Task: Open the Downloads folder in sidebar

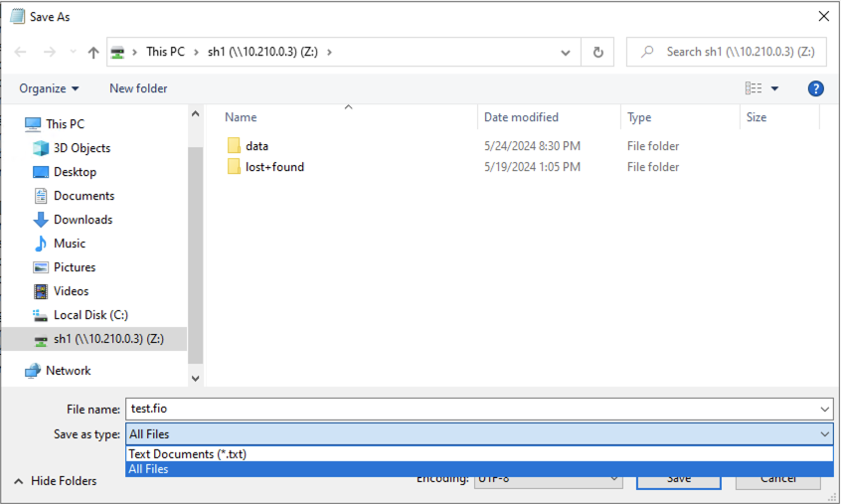Action: (83, 220)
